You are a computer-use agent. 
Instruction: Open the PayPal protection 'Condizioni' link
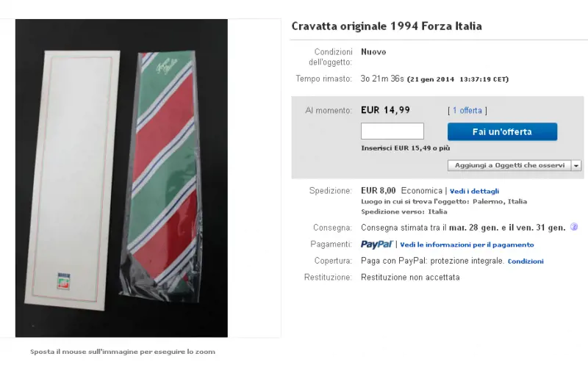click(526, 261)
